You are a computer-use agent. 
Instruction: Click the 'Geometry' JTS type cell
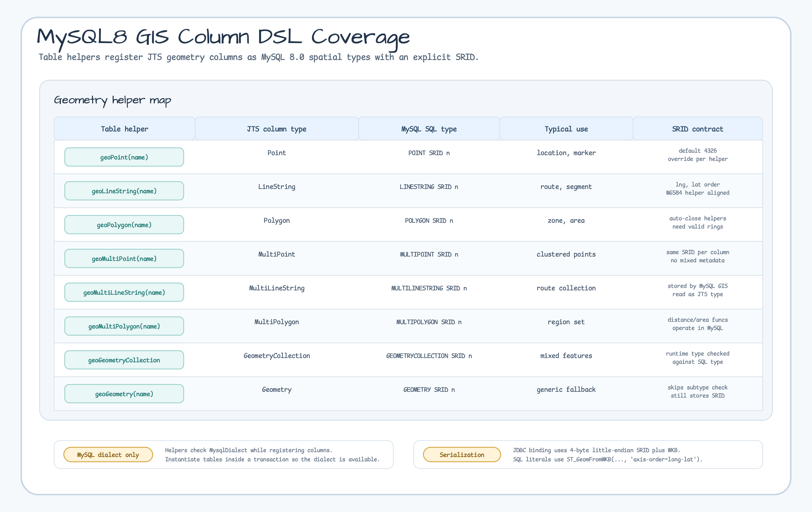pyautogui.click(x=276, y=390)
